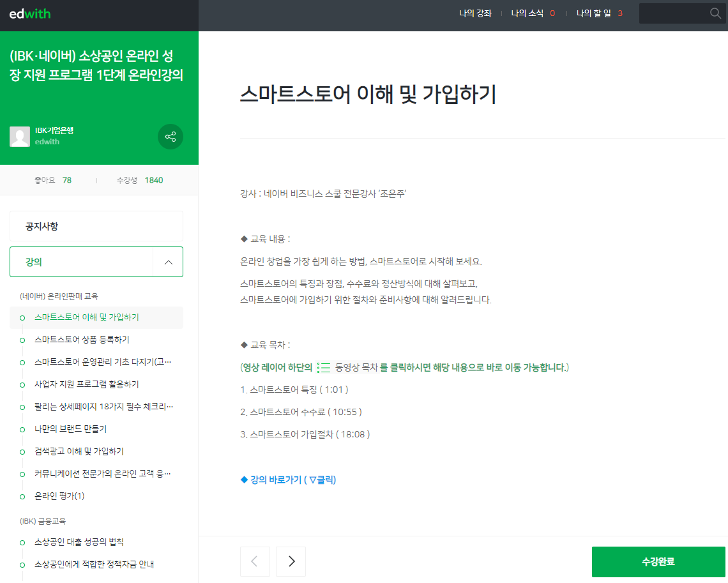Click the IBK기업은행 profile avatar
Image resolution: width=728 pixels, height=583 pixels.
(x=20, y=137)
